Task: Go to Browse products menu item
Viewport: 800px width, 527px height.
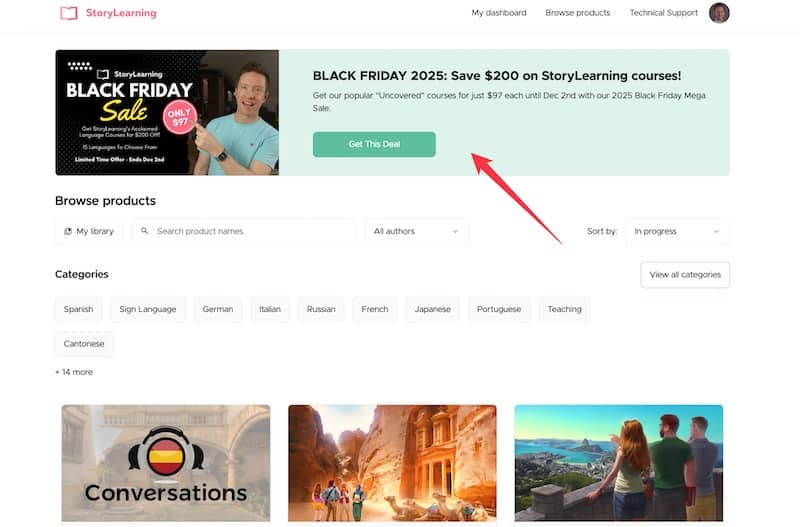Action: pyautogui.click(x=577, y=13)
